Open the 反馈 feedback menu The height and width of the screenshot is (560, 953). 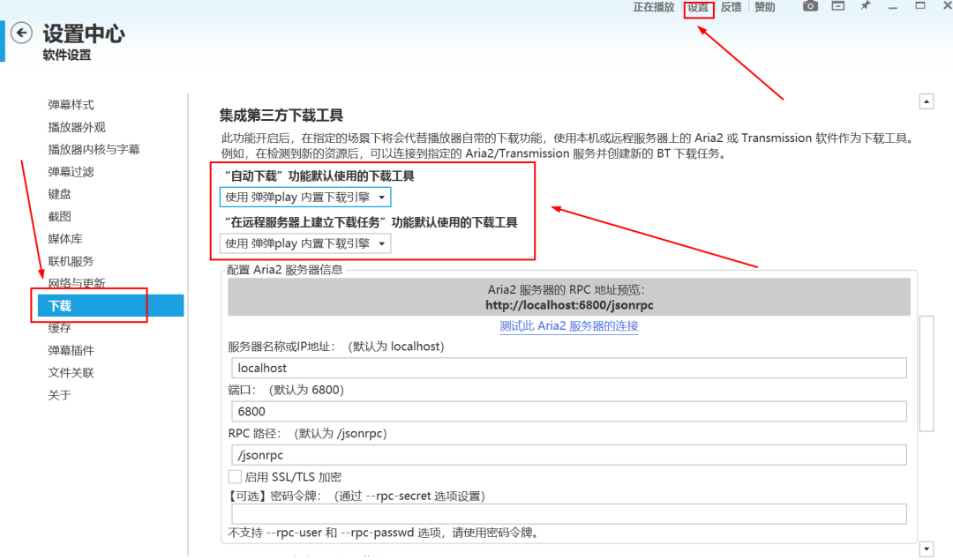click(x=732, y=7)
